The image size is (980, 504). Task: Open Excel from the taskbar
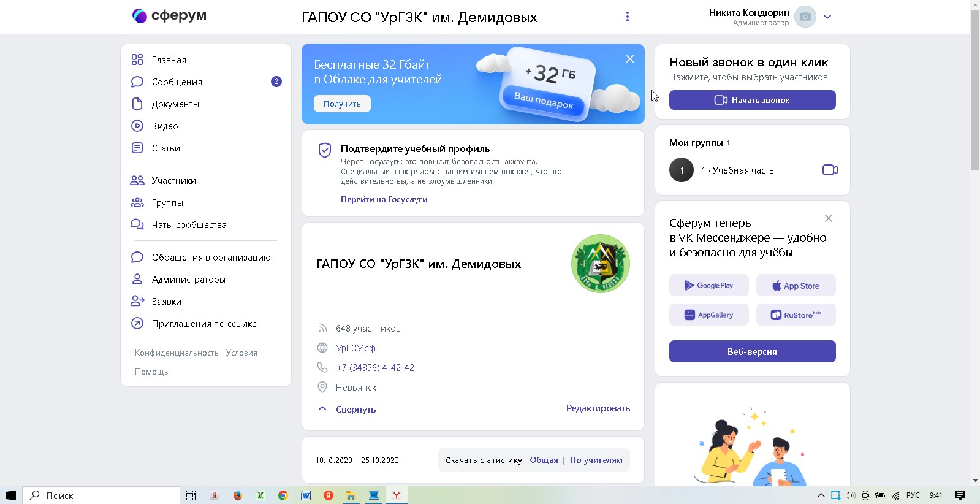(260, 495)
